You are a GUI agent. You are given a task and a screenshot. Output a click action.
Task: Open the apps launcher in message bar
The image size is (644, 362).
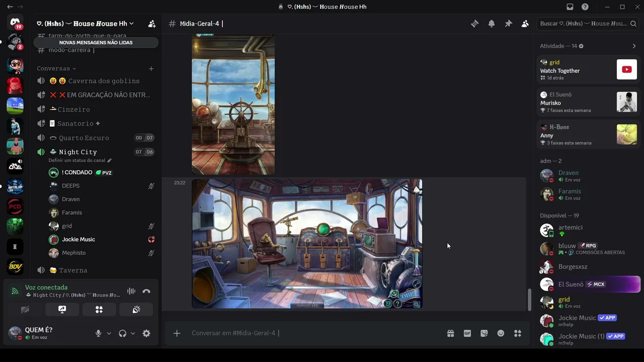pos(517,333)
